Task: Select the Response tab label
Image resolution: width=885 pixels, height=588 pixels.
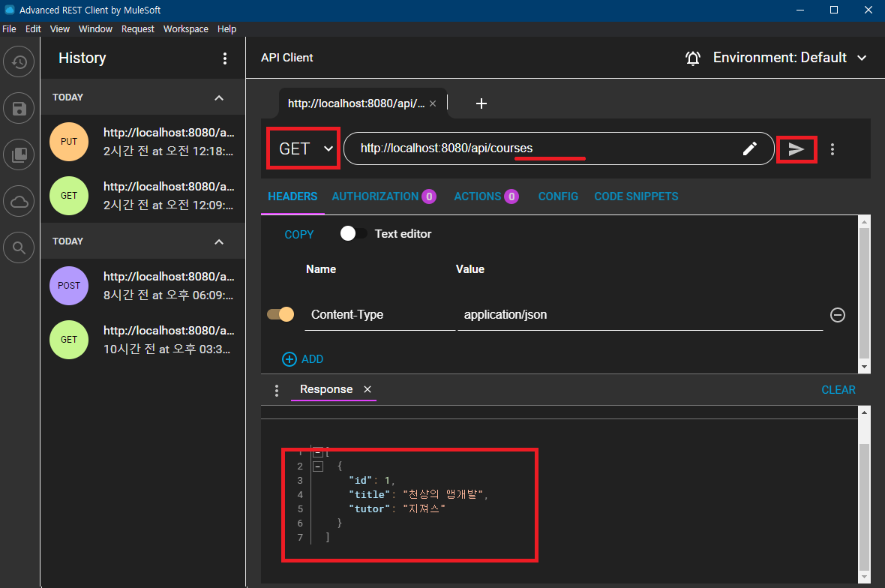Action: click(326, 389)
